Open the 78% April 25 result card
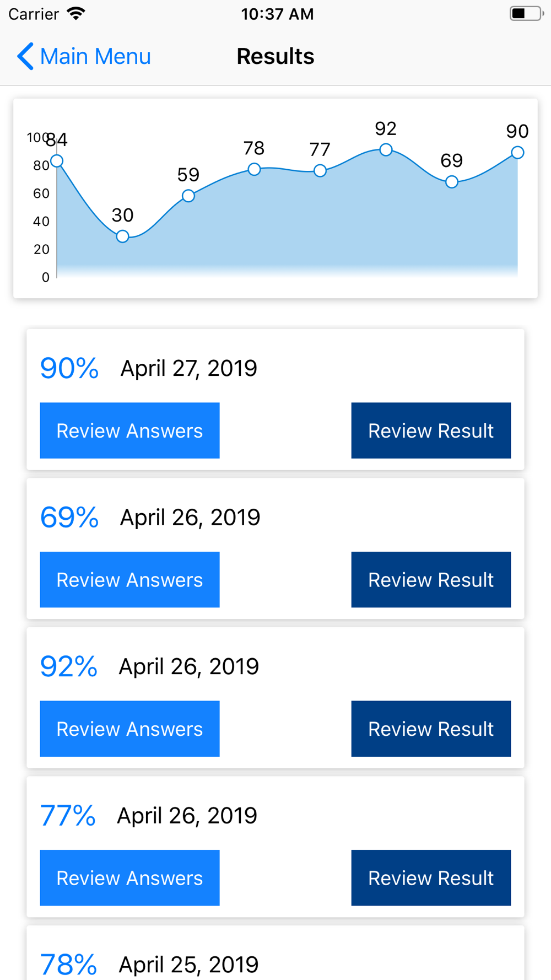The width and height of the screenshot is (551, 980). click(275, 953)
